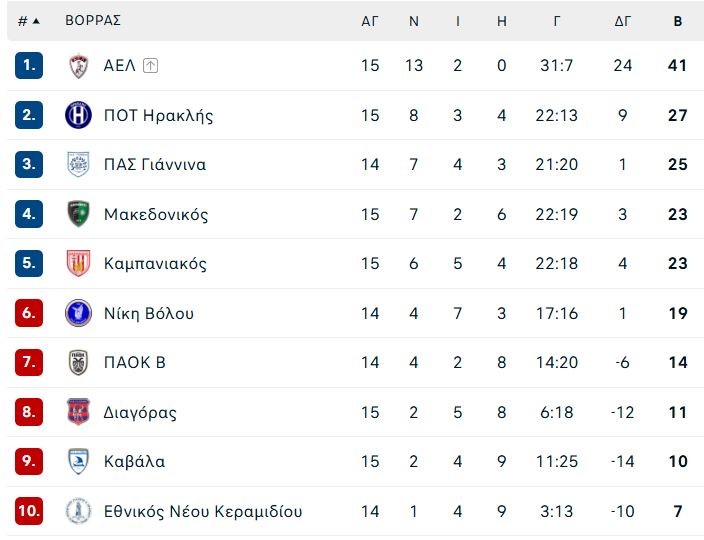
Task: Click the ΠΑΟΚ Β eagle crest
Action: click(x=79, y=362)
